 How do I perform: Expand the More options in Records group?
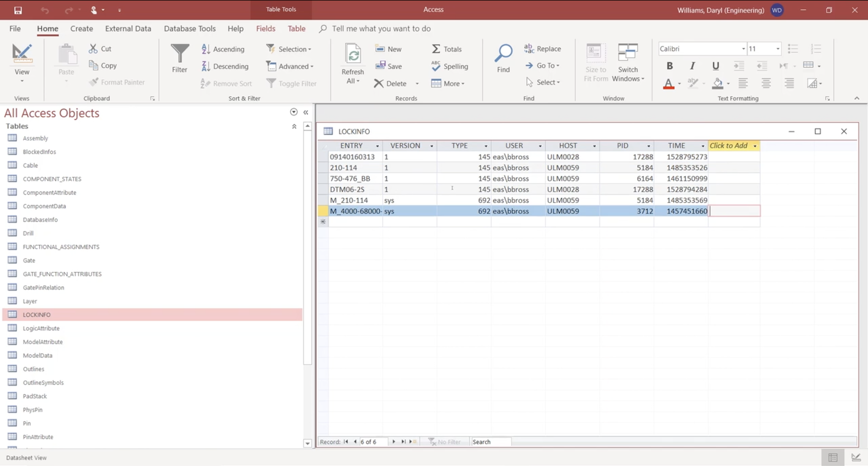tap(448, 83)
